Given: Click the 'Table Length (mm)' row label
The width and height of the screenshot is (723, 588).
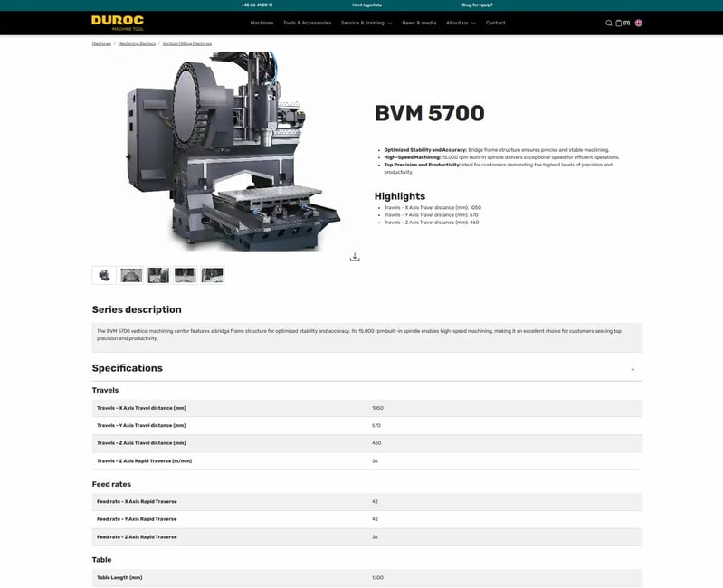Looking at the screenshot, I should click(x=119, y=577).
